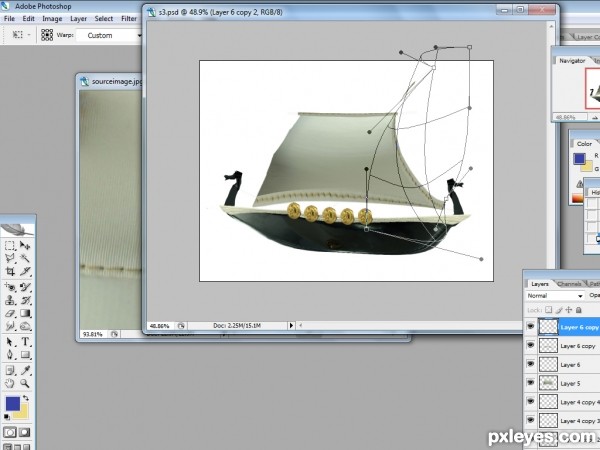
Task: Select the Rectangular Marquee tool
Action: 10,245
